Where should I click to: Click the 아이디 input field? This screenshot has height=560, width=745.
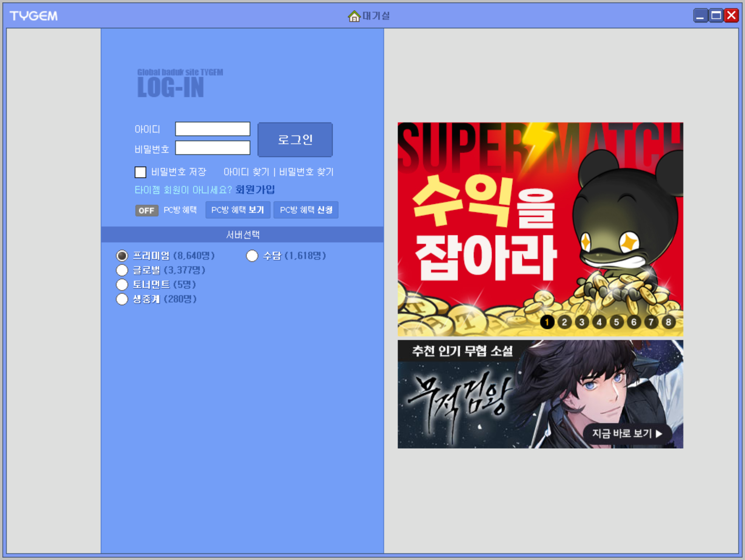click(x=213, y=129)
